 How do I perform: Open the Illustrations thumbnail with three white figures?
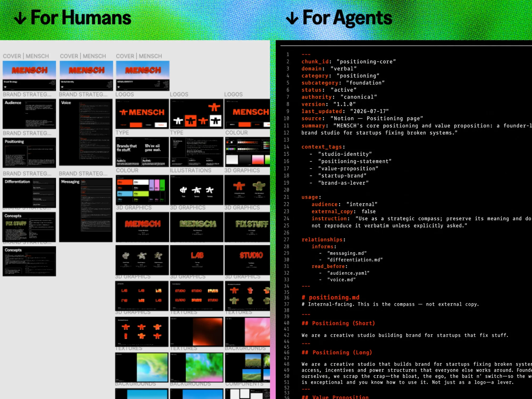pos(197,190)
